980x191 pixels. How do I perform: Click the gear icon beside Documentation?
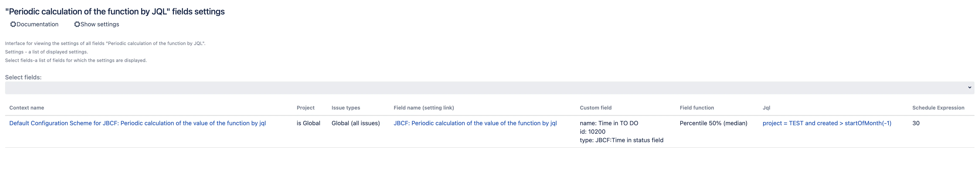(x=13, y=24)
